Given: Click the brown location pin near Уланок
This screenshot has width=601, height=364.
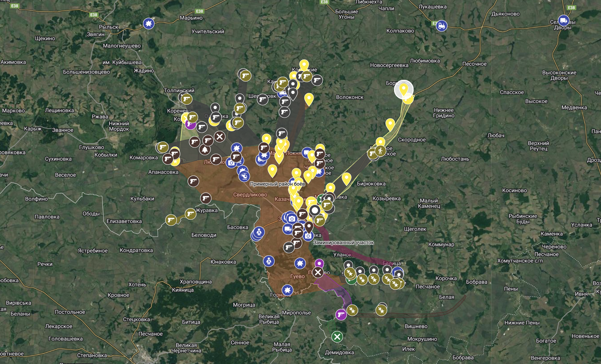Looking at the screenshot, I should click(309, 227).
